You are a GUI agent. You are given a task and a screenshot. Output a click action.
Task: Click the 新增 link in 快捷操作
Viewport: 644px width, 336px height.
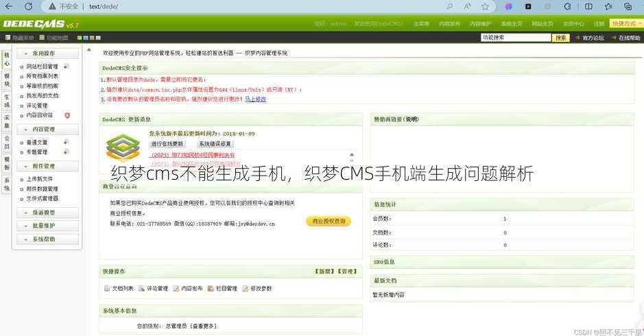(325, 272)
